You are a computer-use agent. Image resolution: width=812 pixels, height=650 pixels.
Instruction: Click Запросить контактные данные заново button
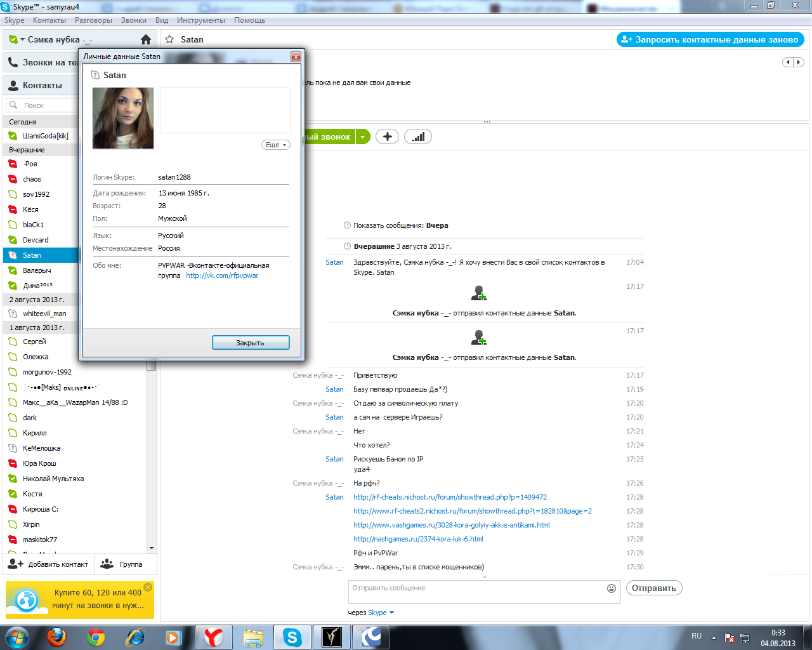tap(710, 39)
